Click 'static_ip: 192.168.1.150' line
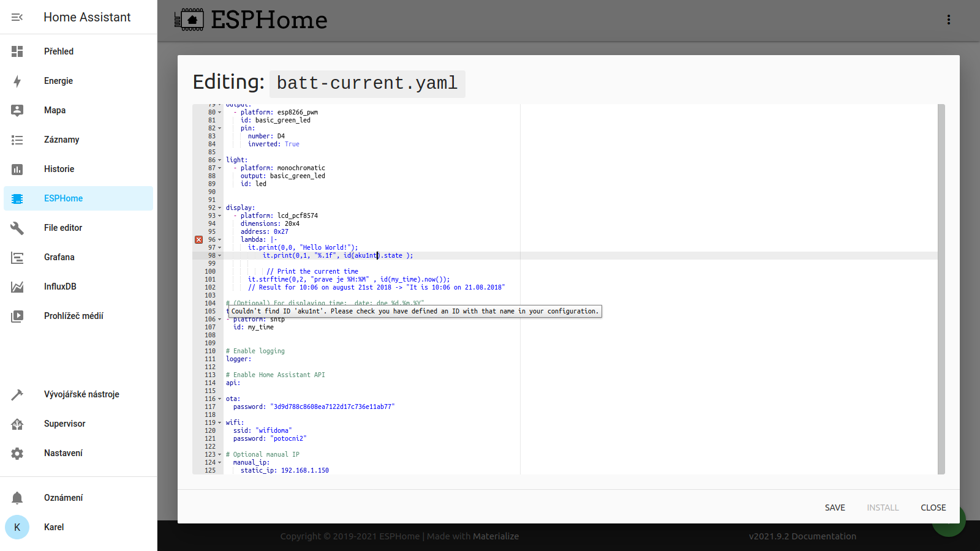 click(x=285, y=470)
